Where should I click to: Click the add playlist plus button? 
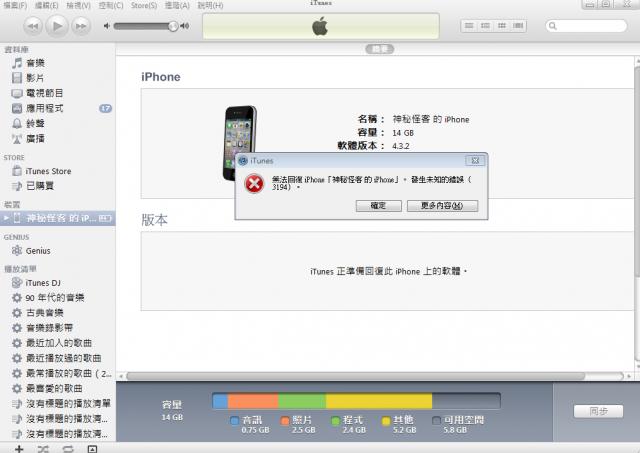(19, 449)
